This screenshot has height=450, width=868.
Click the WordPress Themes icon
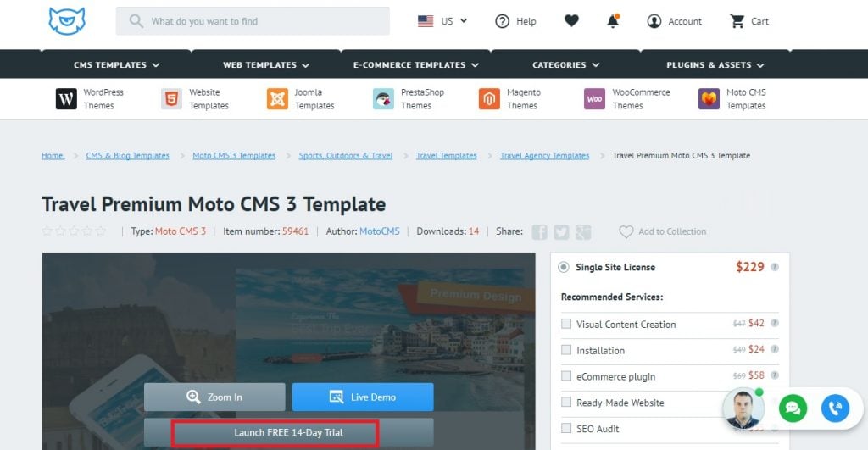click(x=66, y=99)
